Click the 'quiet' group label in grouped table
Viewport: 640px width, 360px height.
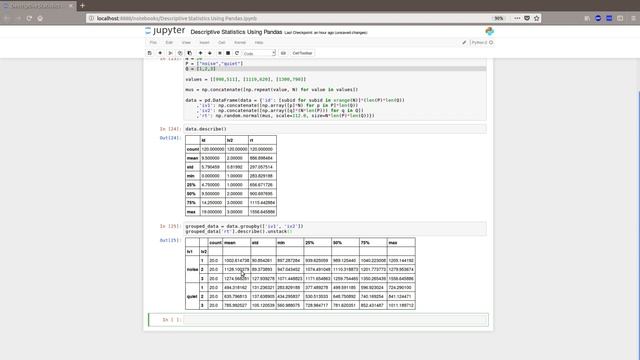(192, 296)
